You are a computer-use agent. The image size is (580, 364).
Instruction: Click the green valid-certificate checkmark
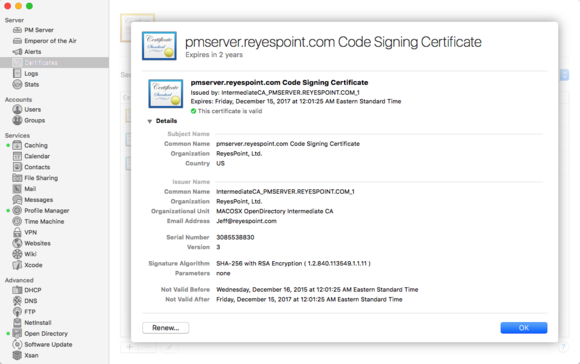coord(193,111)
